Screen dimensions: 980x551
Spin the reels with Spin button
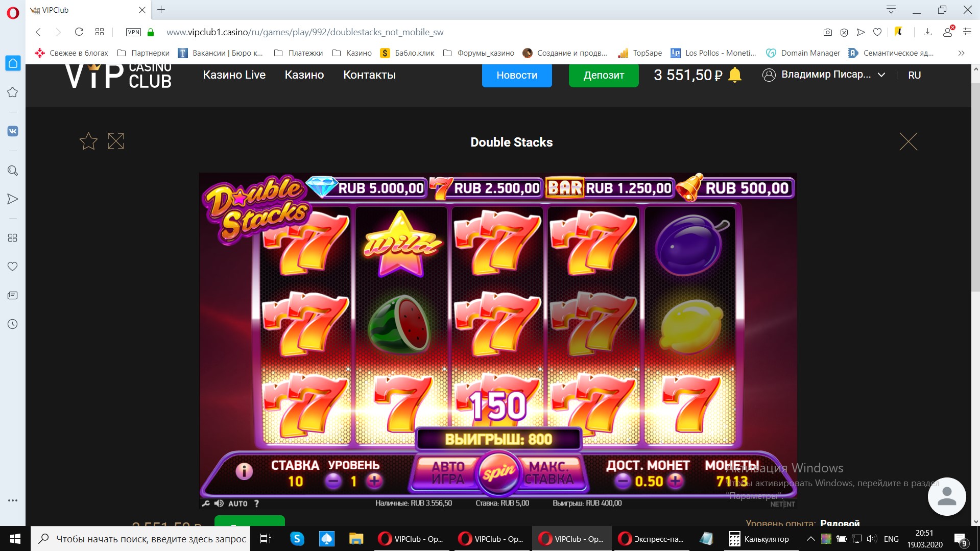[498, 474]
